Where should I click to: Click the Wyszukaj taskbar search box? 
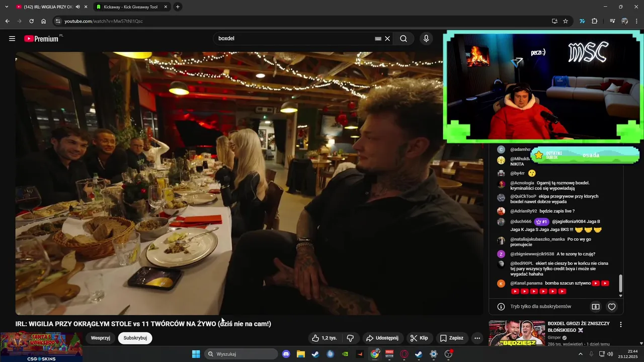242,354
